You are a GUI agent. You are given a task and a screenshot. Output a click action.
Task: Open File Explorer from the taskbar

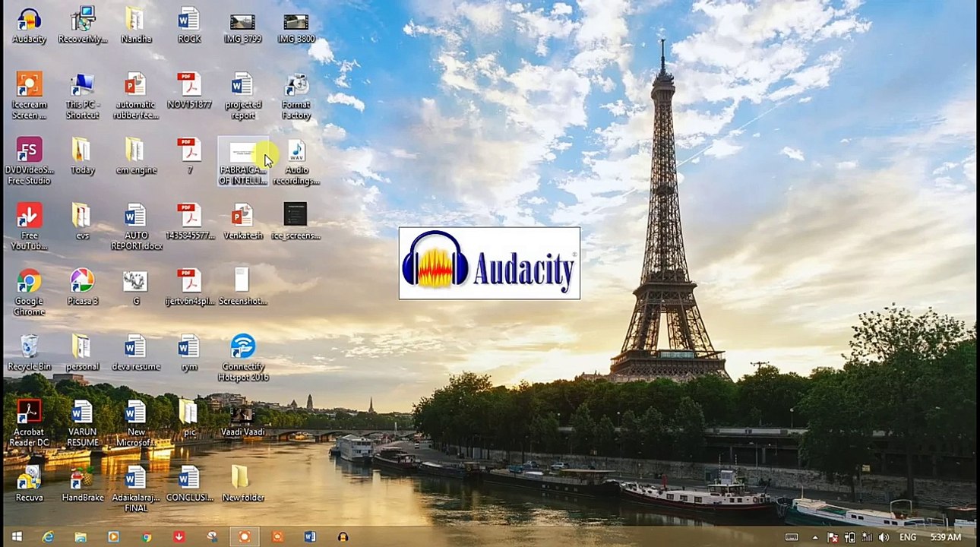point(81,537)
